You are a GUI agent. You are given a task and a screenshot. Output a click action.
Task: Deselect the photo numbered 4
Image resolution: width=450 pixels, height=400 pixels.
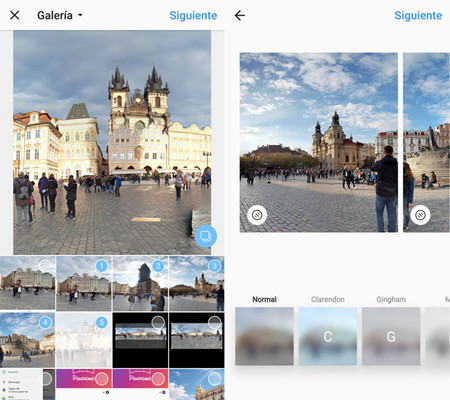tap(45, 322)
